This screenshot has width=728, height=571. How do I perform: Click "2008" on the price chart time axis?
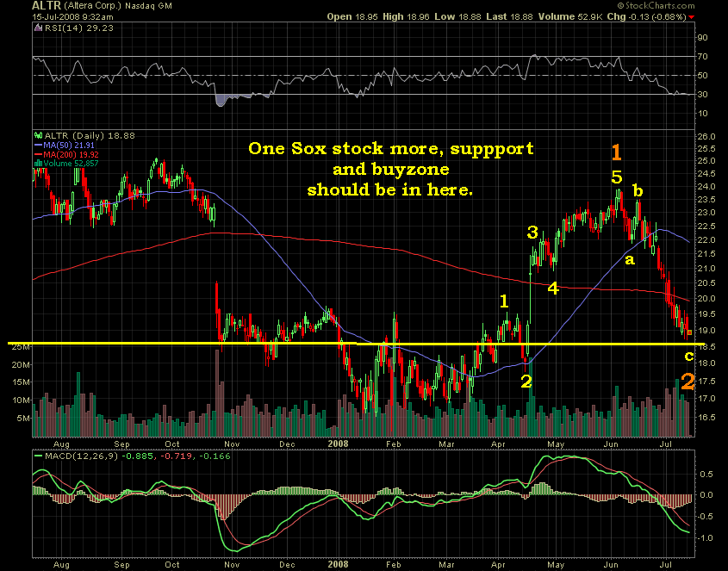coord(338,444)
